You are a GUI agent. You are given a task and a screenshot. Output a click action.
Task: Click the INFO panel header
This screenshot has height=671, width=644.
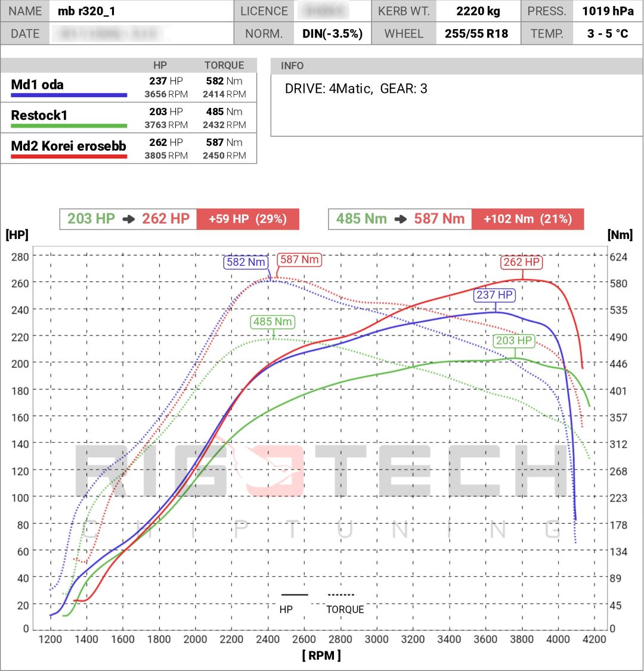[x=456, y=66]
